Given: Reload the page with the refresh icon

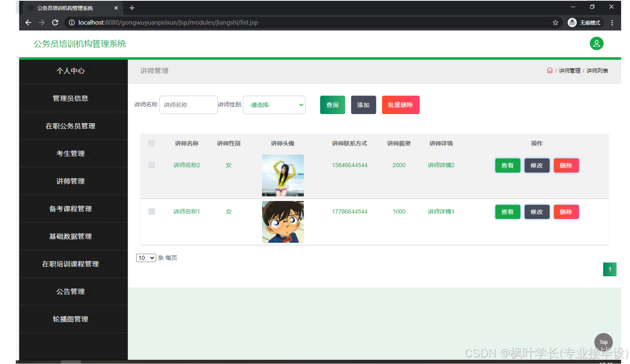Looking at the screenshot, I should coord(55,23).
